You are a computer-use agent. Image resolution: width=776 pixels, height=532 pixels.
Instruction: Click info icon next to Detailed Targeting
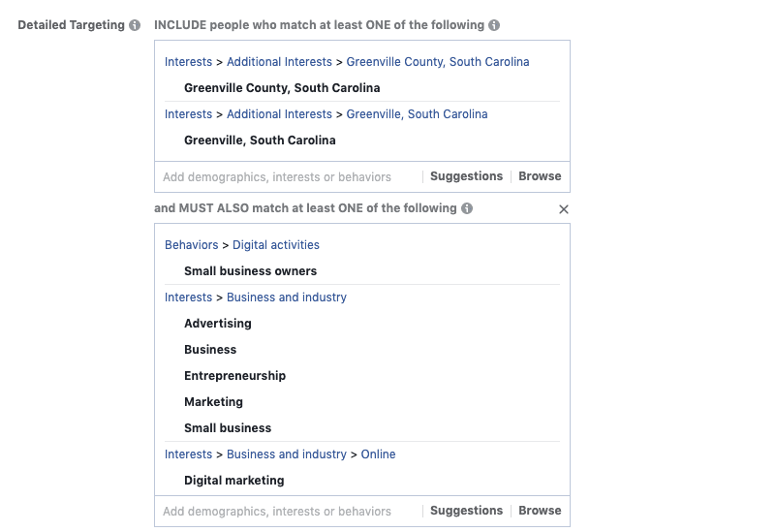coord(135,25)
